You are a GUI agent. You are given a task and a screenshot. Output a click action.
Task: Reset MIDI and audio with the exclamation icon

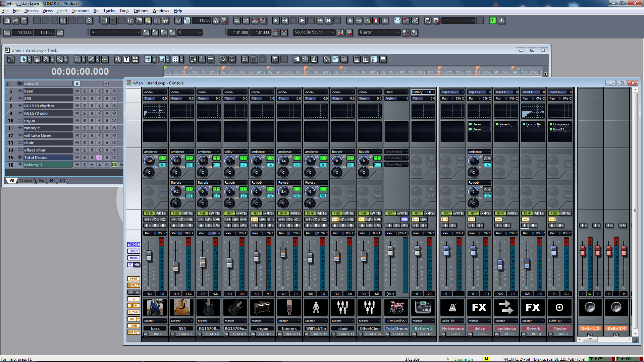click(501, 20)
